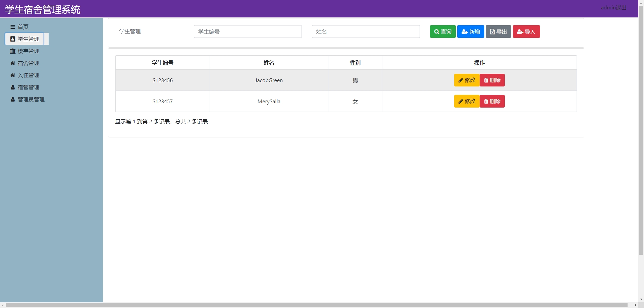Click the user-plus icon in 导入 button

(520, 32)
